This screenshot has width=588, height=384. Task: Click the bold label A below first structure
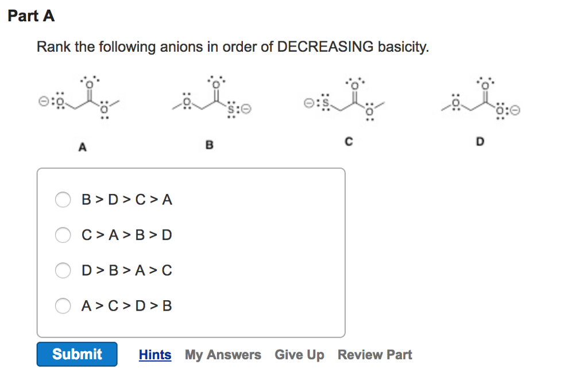[82, 147]
